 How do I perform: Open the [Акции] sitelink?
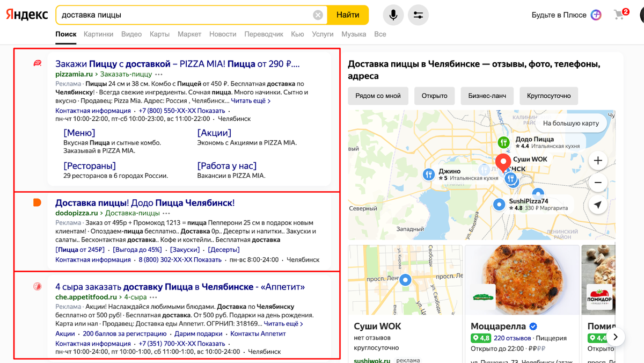tap(214, 133)
